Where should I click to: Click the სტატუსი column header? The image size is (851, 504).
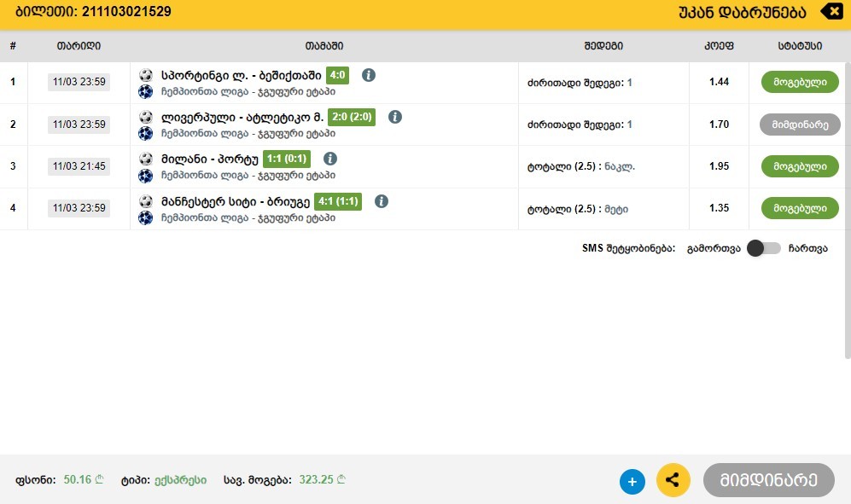(x=800, y=46)
